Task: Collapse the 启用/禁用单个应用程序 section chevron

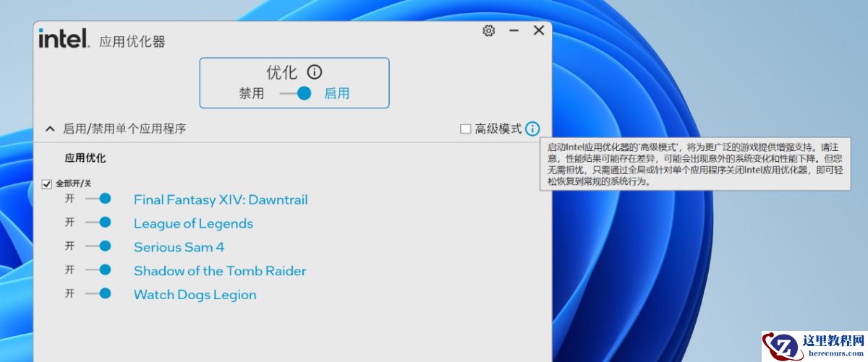Action: (x=50, y=129)
